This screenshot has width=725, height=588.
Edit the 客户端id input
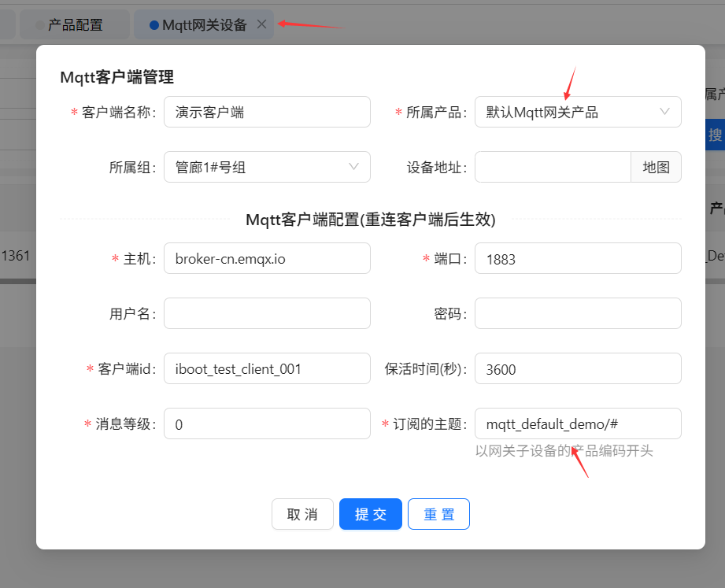coord(267,368)
